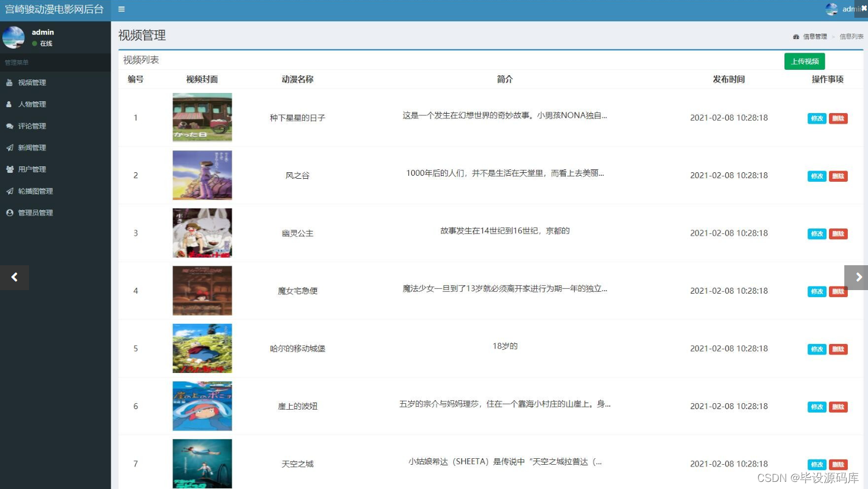
Task: Click 修改 for 幽灵公主
Action: click(817, 234)
